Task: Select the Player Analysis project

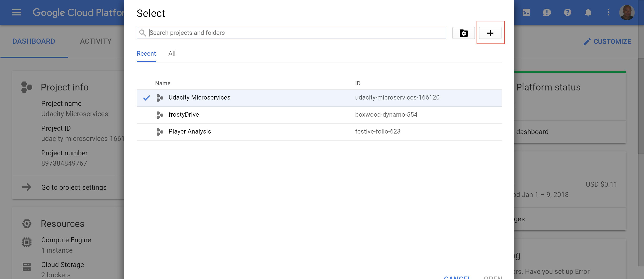Action: pyautogui.click(x=319, y=132)
